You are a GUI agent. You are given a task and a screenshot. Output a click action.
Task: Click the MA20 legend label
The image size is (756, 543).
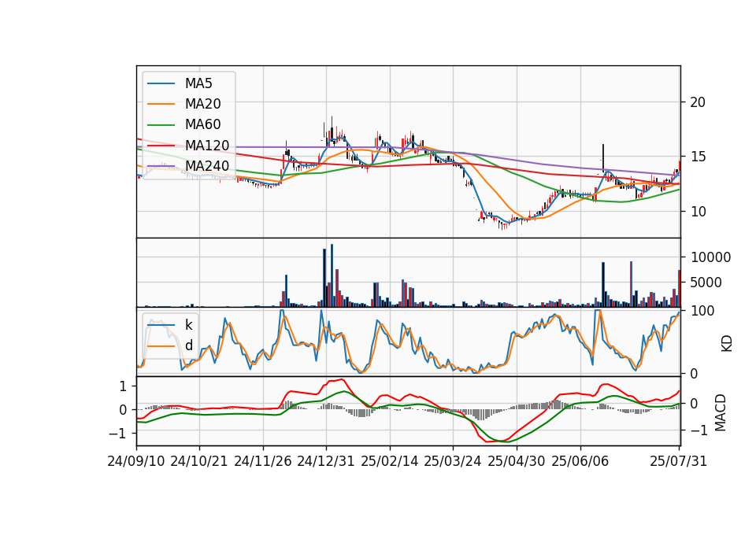(202, 104)
